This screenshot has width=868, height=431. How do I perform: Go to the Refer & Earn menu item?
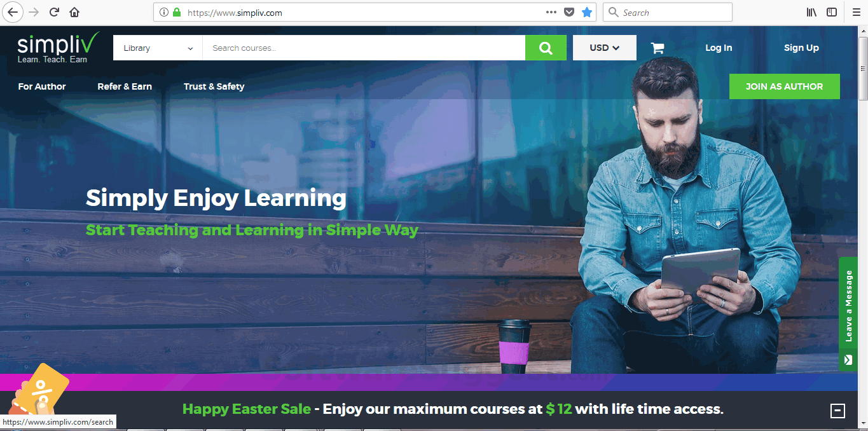125,86
